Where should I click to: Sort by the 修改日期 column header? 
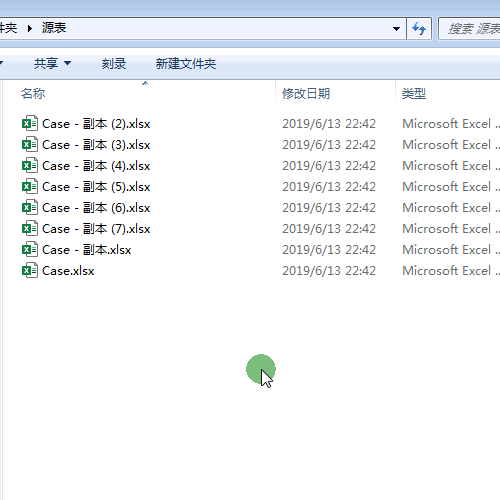(x=306, y=94)
